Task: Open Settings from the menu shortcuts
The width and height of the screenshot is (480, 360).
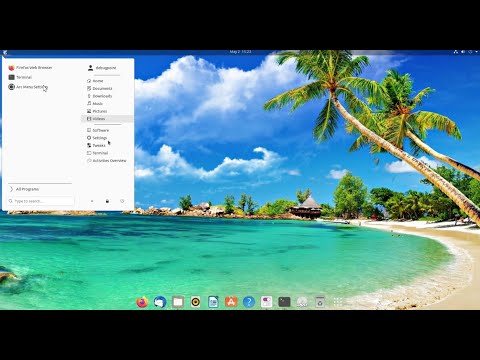Action: point(97,138)
